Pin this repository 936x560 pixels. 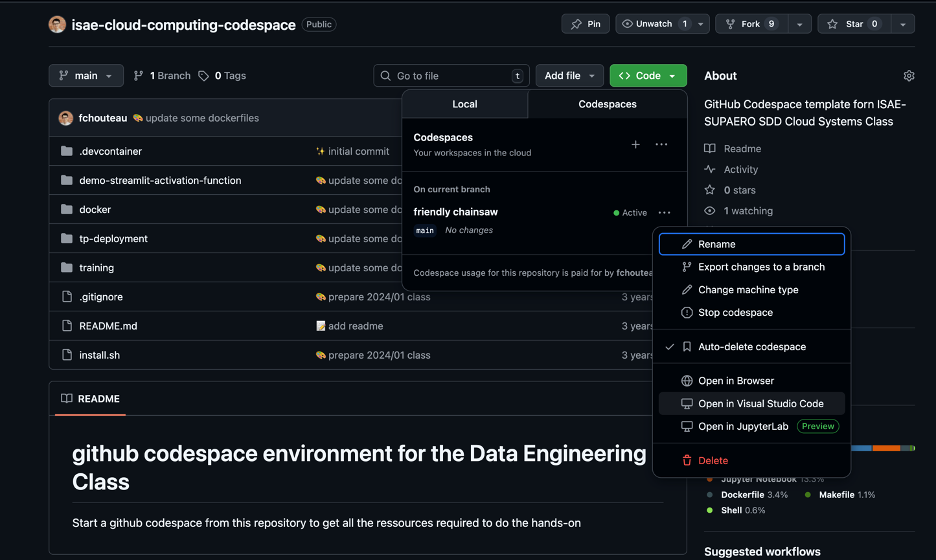point(586,24)
